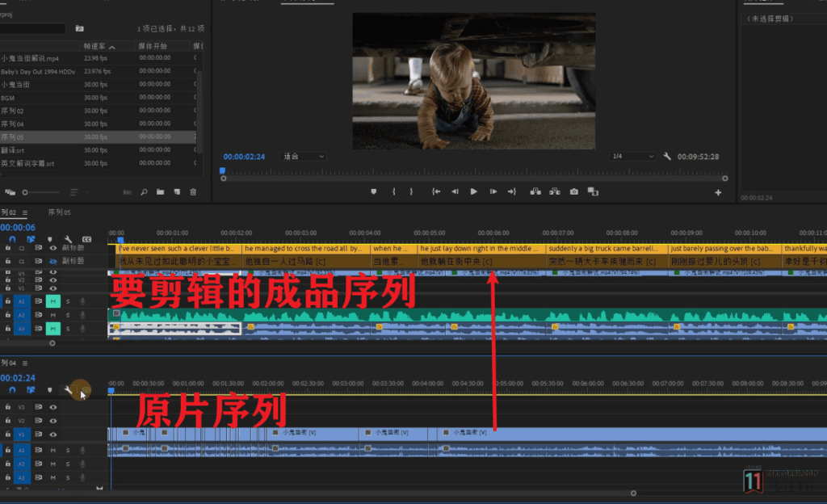Screen dimensions: 827x504
Task: Switch to the 序列05 timeline tab
Action: click(x=59, y=212)
